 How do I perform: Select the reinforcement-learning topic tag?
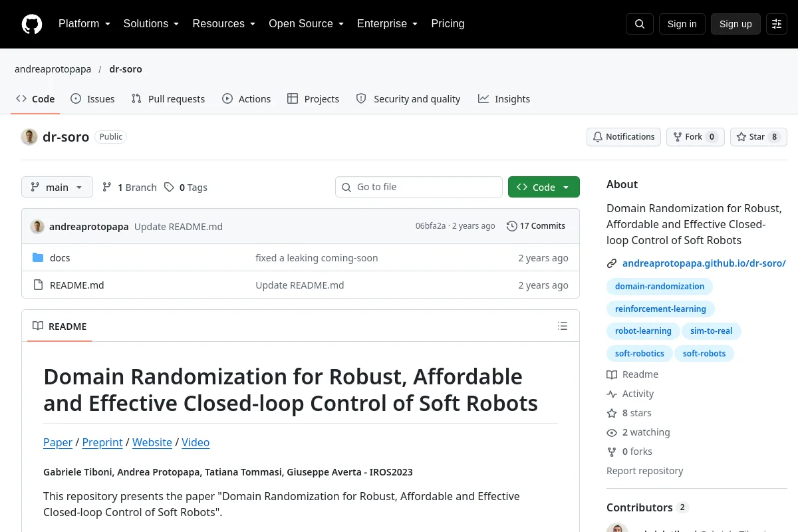(x=660, y=309)
